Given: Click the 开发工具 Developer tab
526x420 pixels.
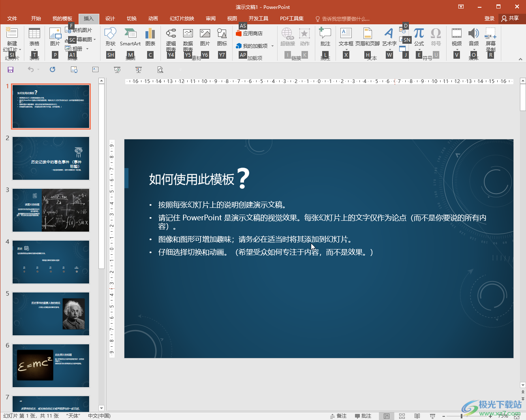Looking at the screenshot, I should (x=259, y=19).
